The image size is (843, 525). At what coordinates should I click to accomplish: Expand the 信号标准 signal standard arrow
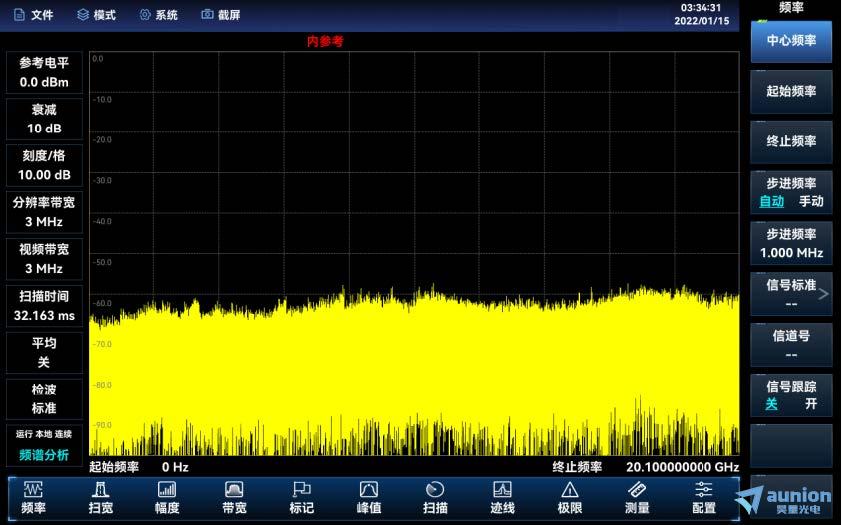coord(824,294)
